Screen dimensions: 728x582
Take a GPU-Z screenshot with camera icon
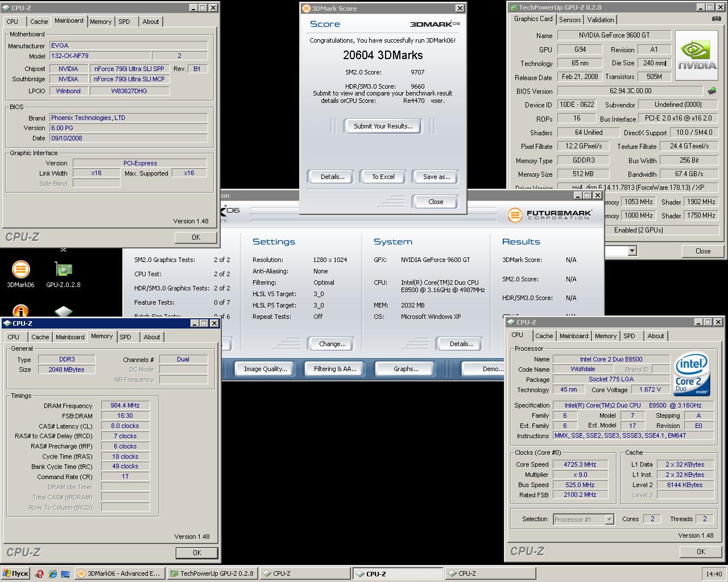(x=716, y=19)
